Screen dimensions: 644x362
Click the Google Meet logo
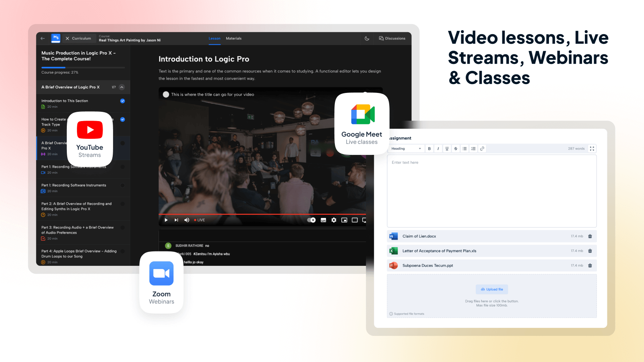(363, 114)
